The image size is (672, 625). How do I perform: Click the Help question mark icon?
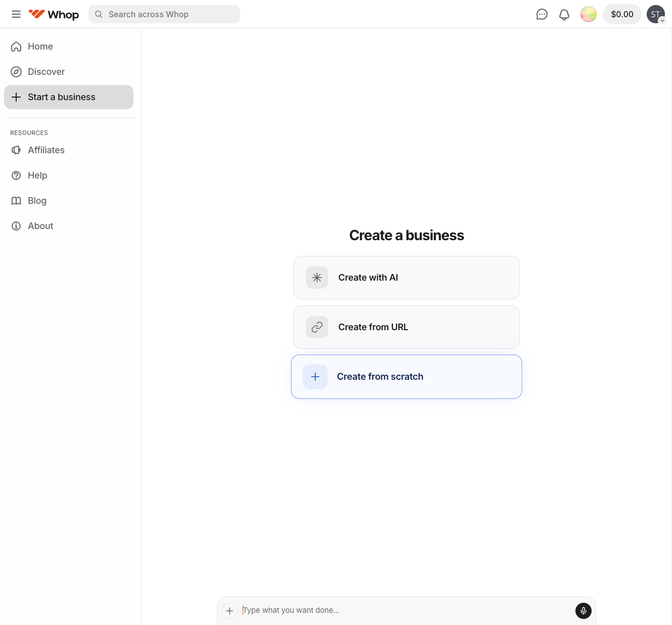tap(16, 175)
